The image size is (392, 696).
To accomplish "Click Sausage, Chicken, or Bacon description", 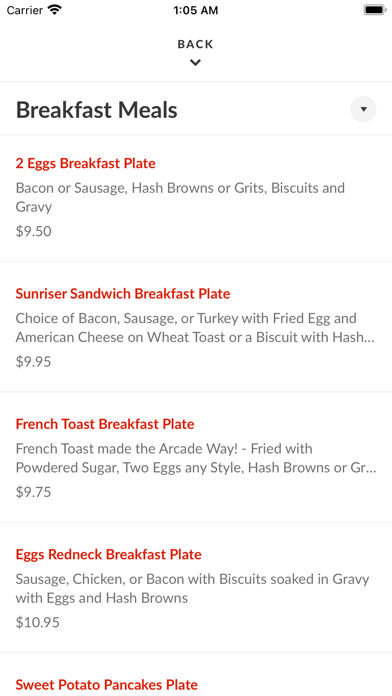I will (193, 589).
